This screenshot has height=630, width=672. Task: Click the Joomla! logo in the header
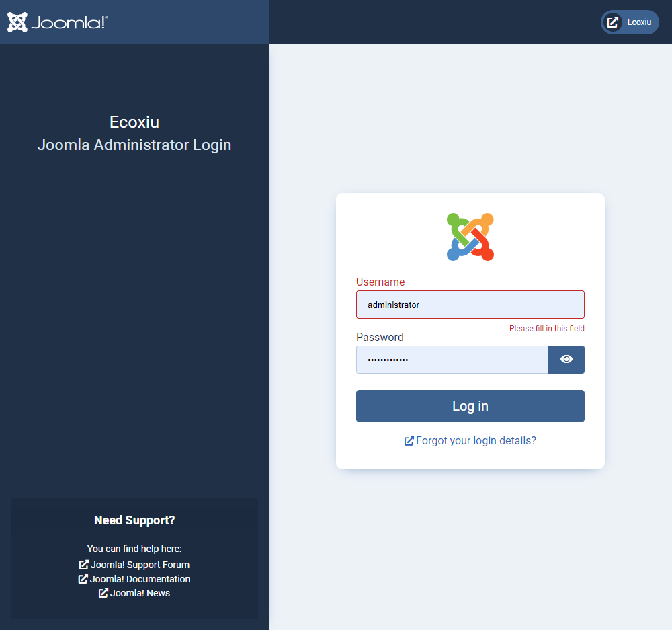pyautogui.click(x=58, y=22)
